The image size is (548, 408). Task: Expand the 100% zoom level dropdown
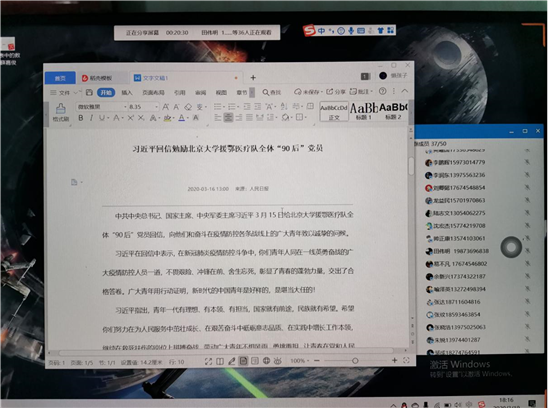pyautogui.click(x=300, y=361)
